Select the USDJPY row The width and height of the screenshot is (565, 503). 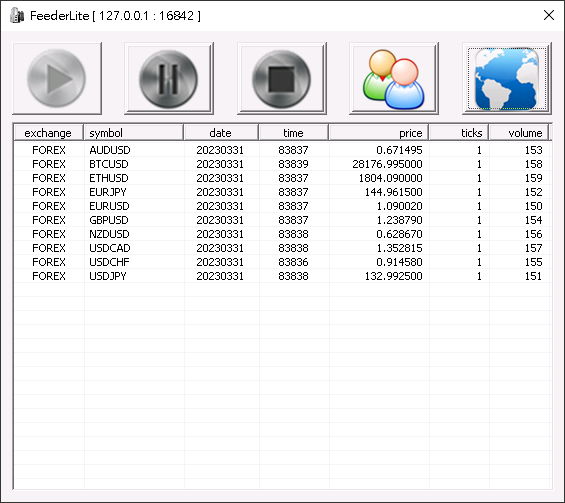282,276
